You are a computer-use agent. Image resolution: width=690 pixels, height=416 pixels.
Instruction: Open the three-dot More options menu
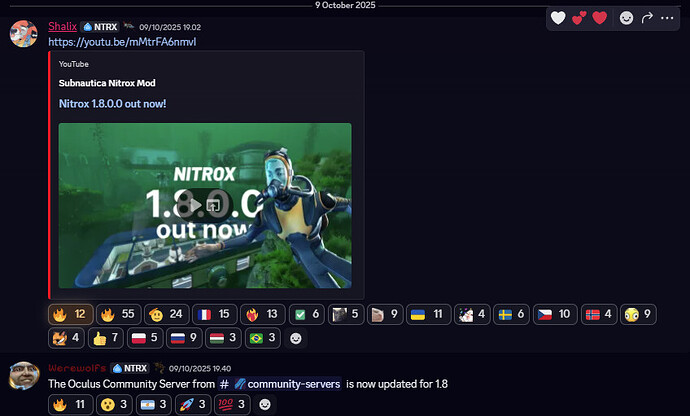click(x=668, y=17)
